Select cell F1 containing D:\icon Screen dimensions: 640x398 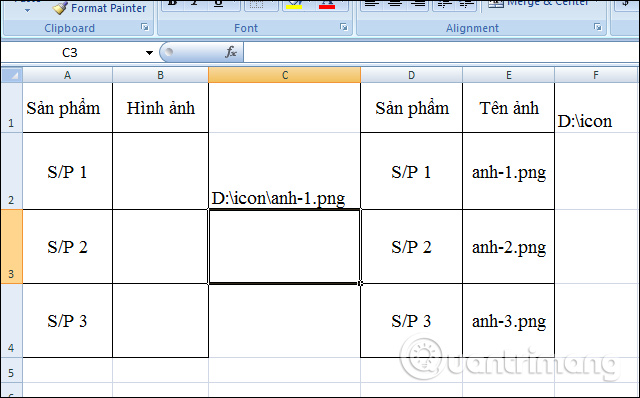(597, 108)
